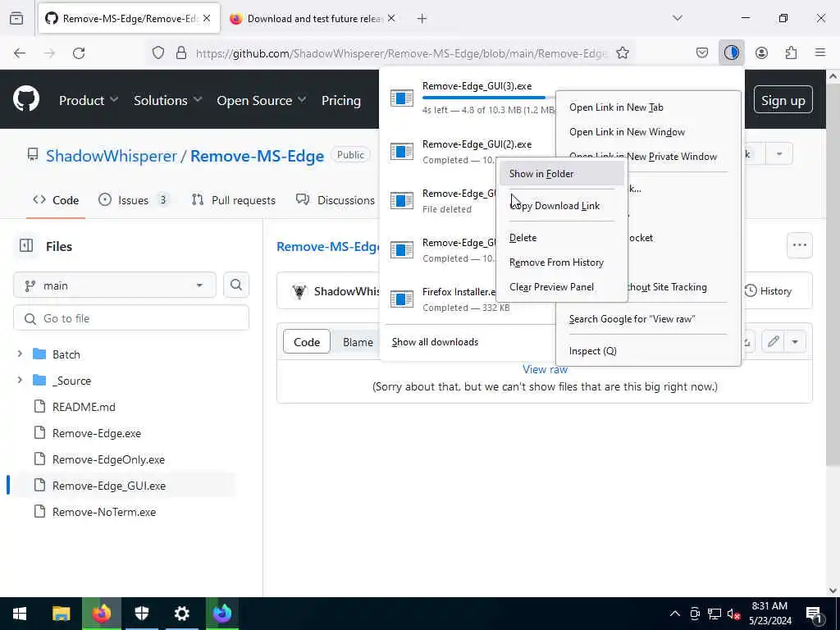
Task: Open the tracking protection shield icon
Action: point(158,53)
